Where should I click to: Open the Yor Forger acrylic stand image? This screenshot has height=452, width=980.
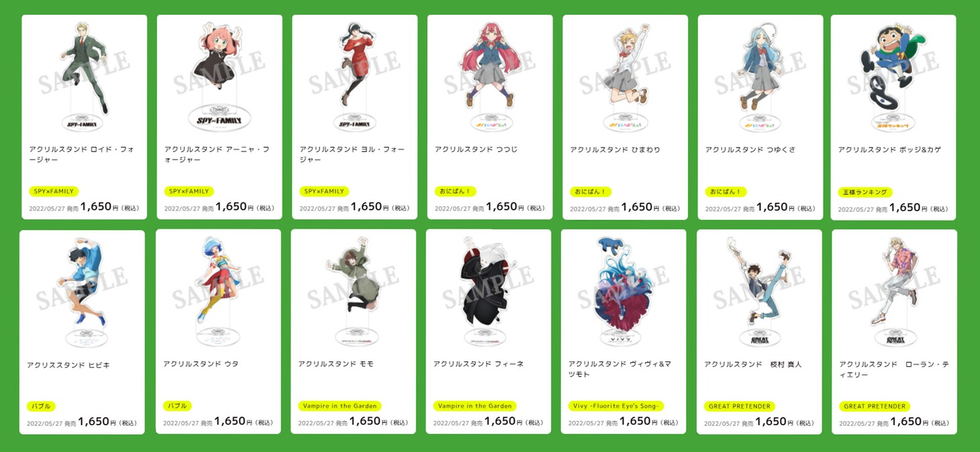[x=354, y=75]
